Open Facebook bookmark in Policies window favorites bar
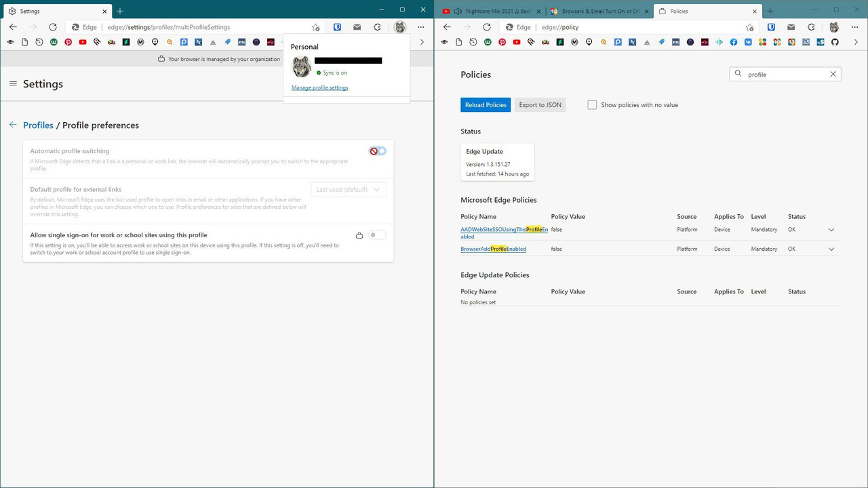This screenshot has height=488, width=868. [x=734, y=42]
